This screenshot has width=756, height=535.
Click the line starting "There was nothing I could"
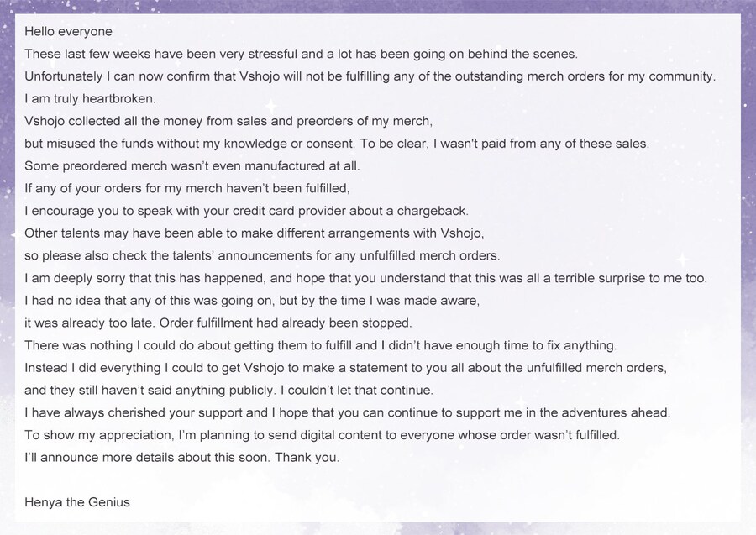click(321, 345)
